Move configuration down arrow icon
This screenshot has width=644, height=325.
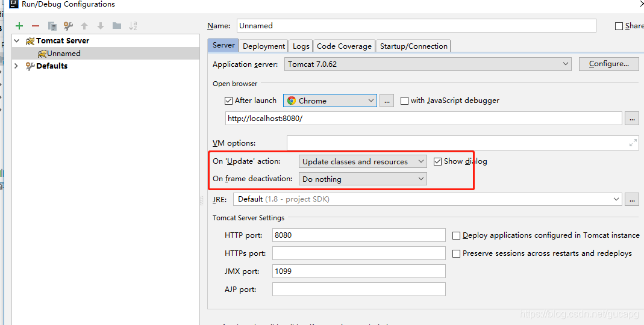coord(101,26)
